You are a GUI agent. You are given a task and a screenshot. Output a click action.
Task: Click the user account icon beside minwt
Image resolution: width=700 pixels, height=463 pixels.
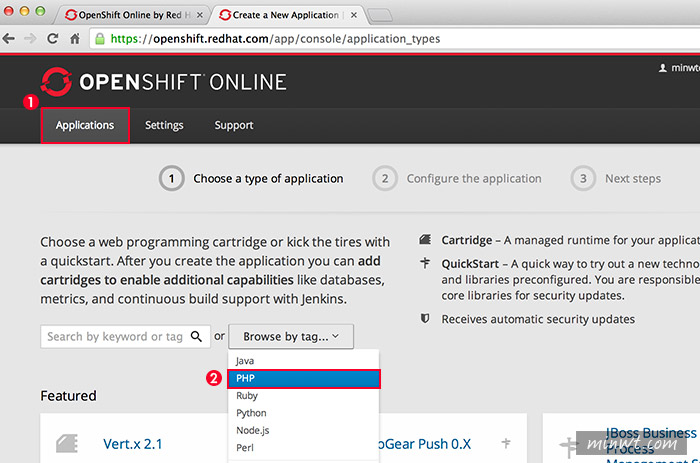(x=663, y=68)
